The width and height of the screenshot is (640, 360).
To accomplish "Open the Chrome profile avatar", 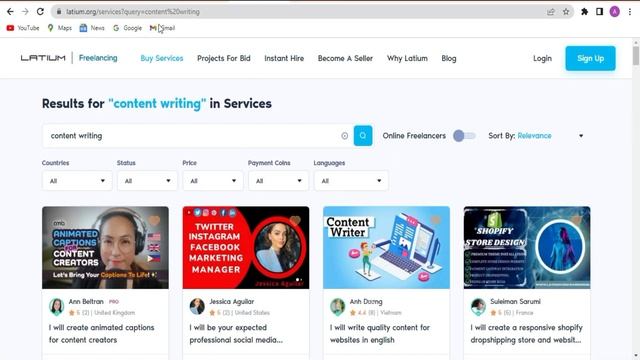I will tap(615, 12).
